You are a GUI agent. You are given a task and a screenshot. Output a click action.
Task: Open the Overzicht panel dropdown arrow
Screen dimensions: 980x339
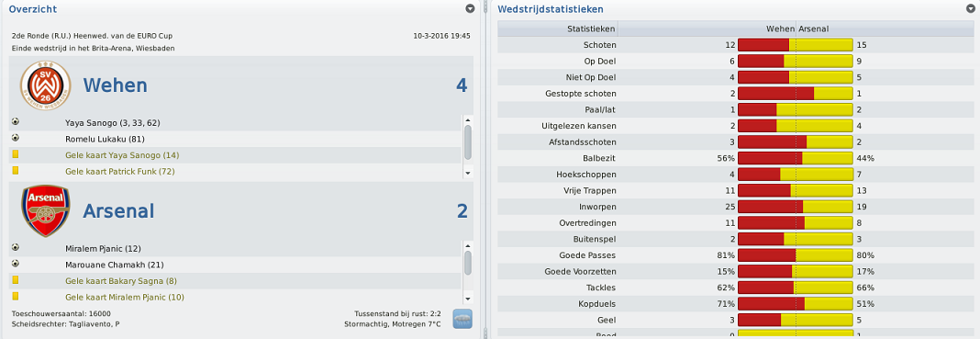tap(470, 9)
